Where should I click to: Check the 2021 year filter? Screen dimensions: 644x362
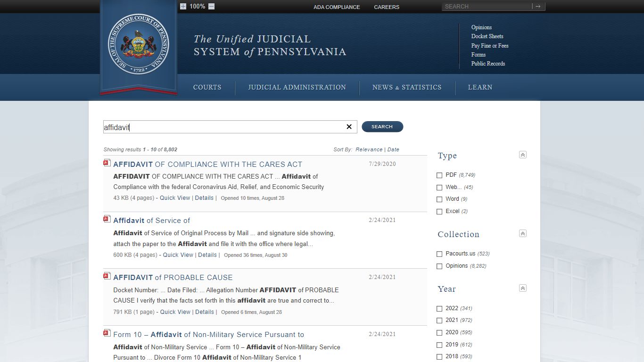(439, 321)
